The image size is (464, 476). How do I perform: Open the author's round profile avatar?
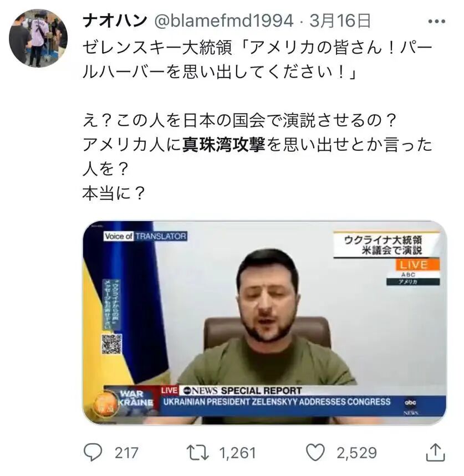(38, 38)
